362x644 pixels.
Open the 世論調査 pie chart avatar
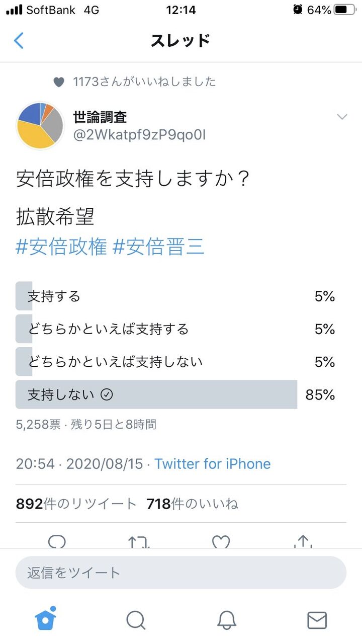coord(40,125)
